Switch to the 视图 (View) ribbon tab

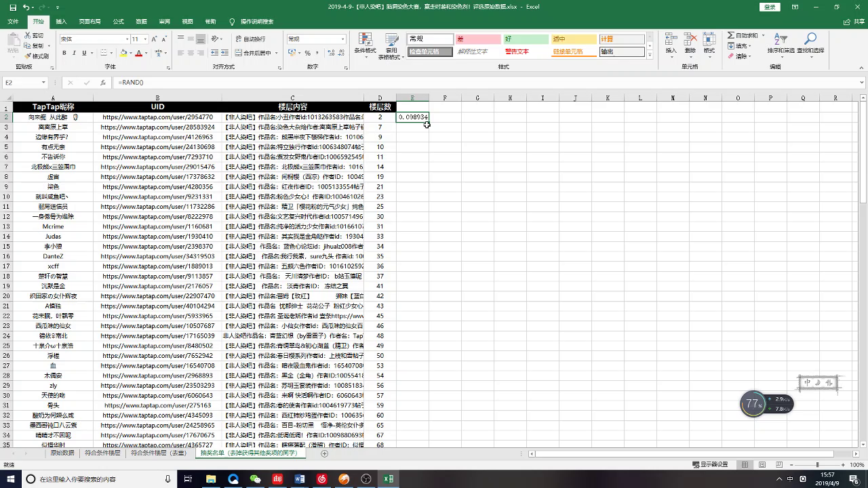click(x=187, y=22)
